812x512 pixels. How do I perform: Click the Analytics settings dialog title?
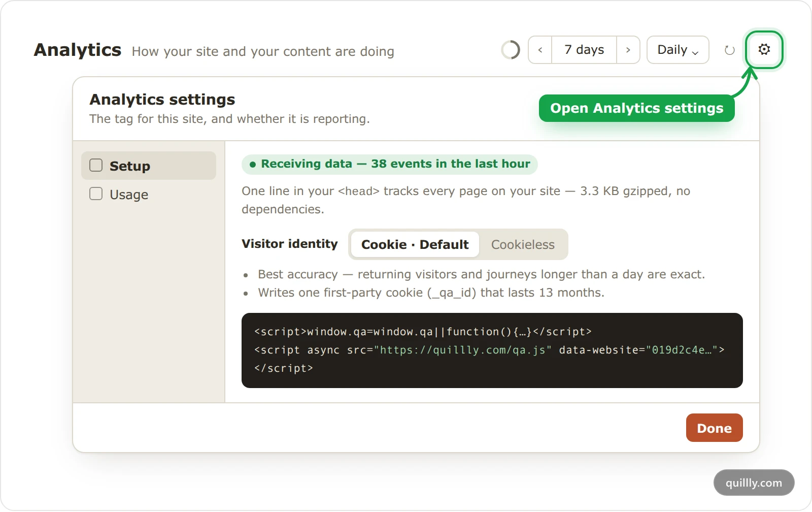point(162,100)
